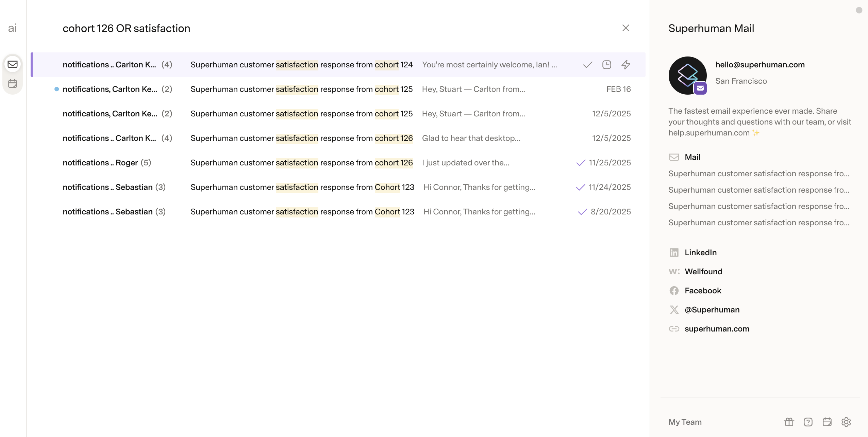Click the Wellfound icon
The image size is (868, 437).
click(674, 272)
